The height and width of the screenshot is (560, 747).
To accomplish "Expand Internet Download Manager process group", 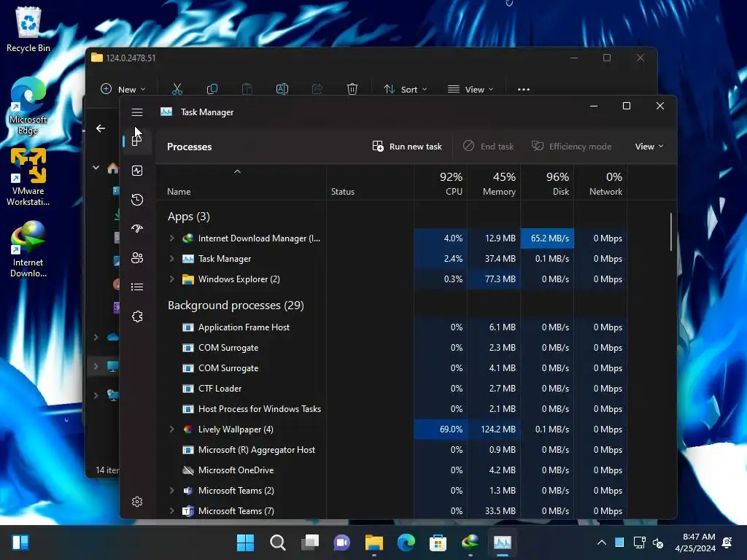I will pos(171,238).
